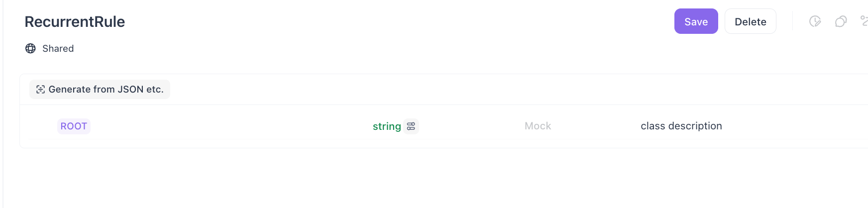Click the RecurrentRule schema title

click(x=75, y=22)
